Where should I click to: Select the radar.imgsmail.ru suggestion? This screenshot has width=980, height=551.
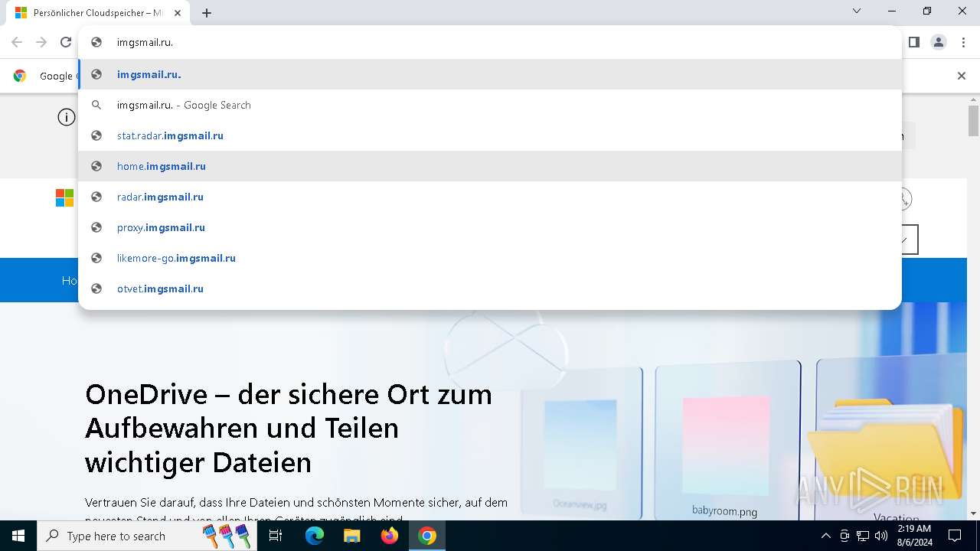pyautogui.click(x=490, y=197)
